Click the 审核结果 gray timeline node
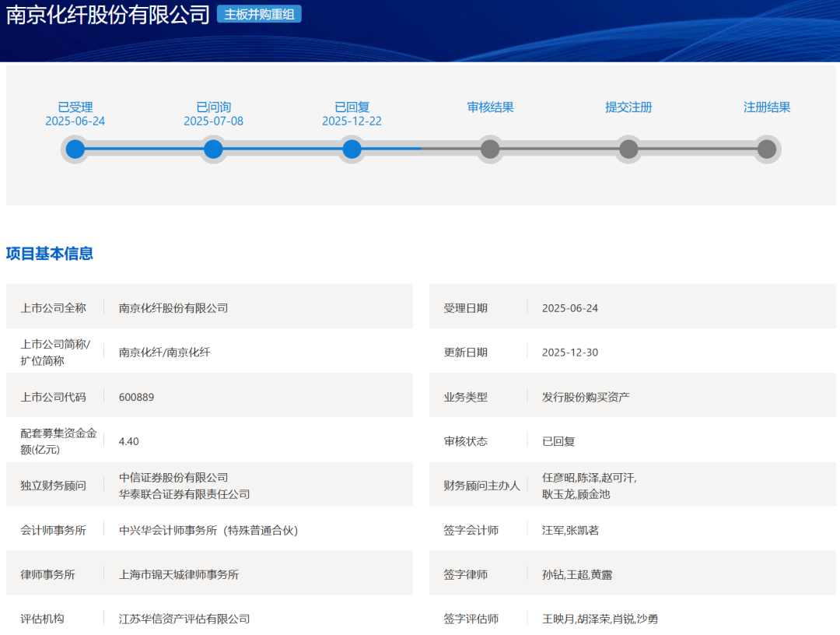Image resolution: width=840 pixels, height=635 pixels. click(490, 149)
